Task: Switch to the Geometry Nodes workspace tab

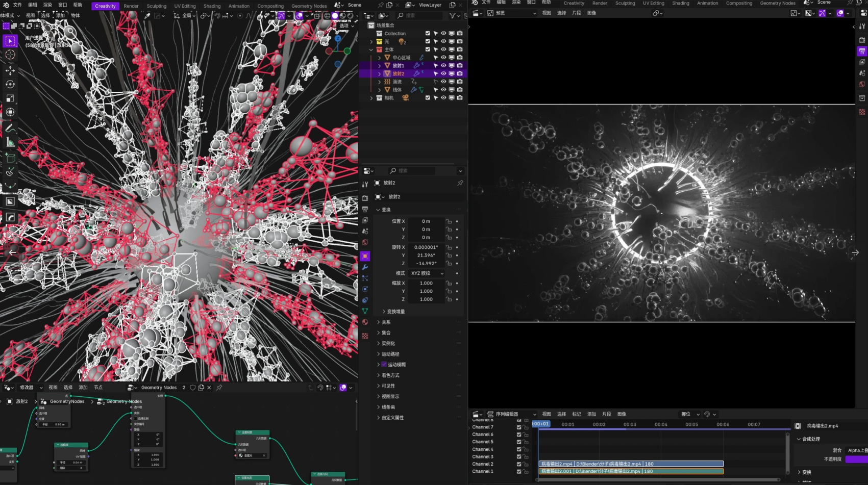Action: pos(309,6)
